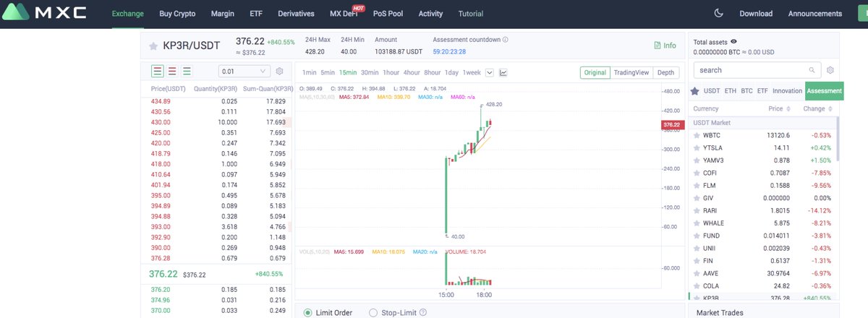Star the COLA market row
Image resolution: width=868 pixels, height=318 pixels.
697,286
